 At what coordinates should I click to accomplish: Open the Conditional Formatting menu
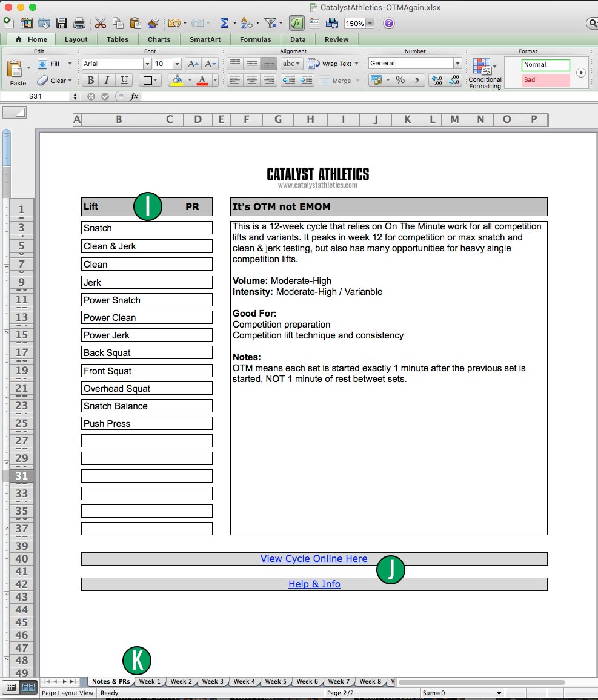coord(485,74)
